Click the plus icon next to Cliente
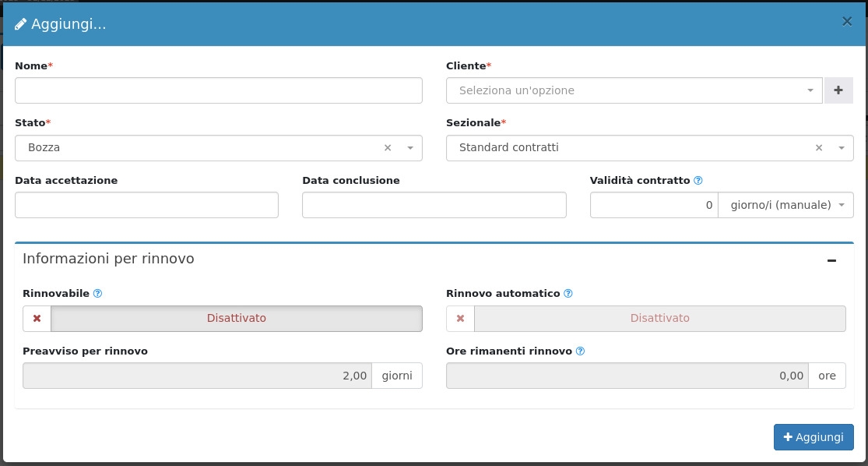 click(x=838, y=90)
